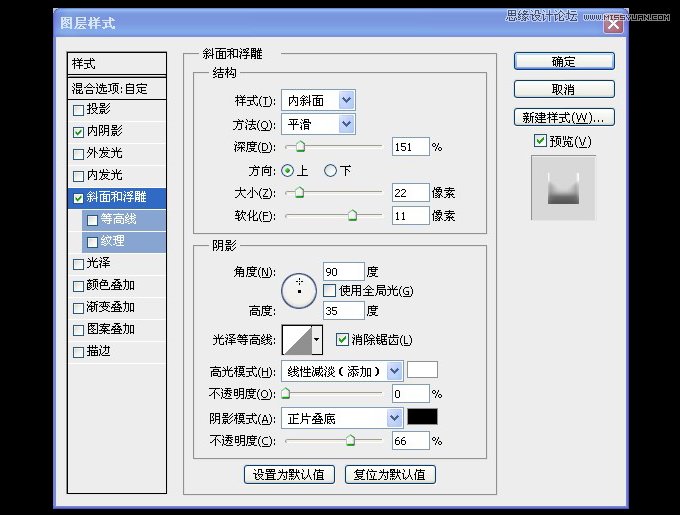Click the angle dial light direction control
Viewport: 680px width, 515px height.
299,291
